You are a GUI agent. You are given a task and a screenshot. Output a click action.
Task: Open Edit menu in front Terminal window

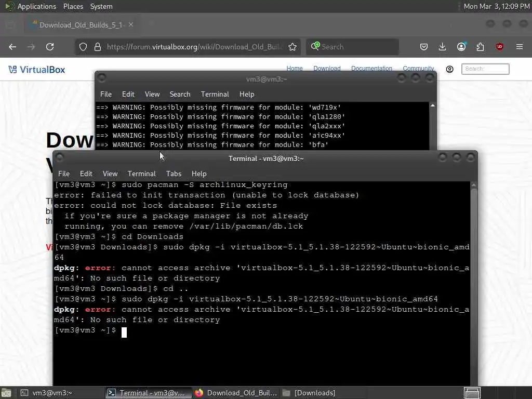coord(86,174)
